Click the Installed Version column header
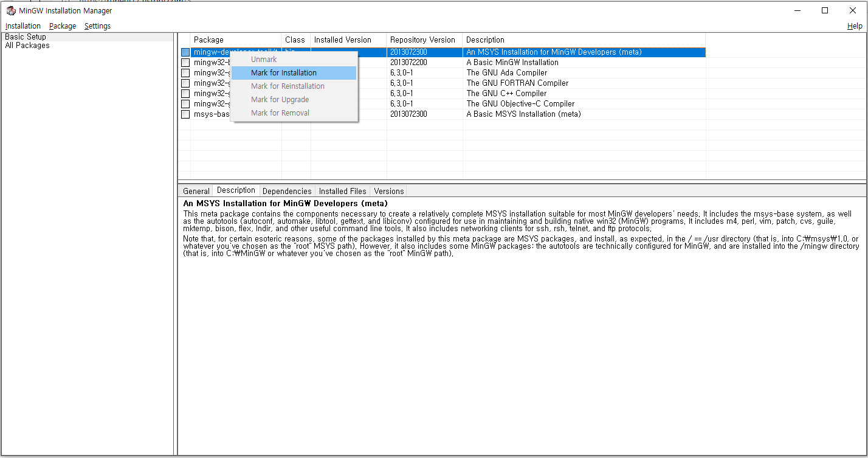 (348, 40)
